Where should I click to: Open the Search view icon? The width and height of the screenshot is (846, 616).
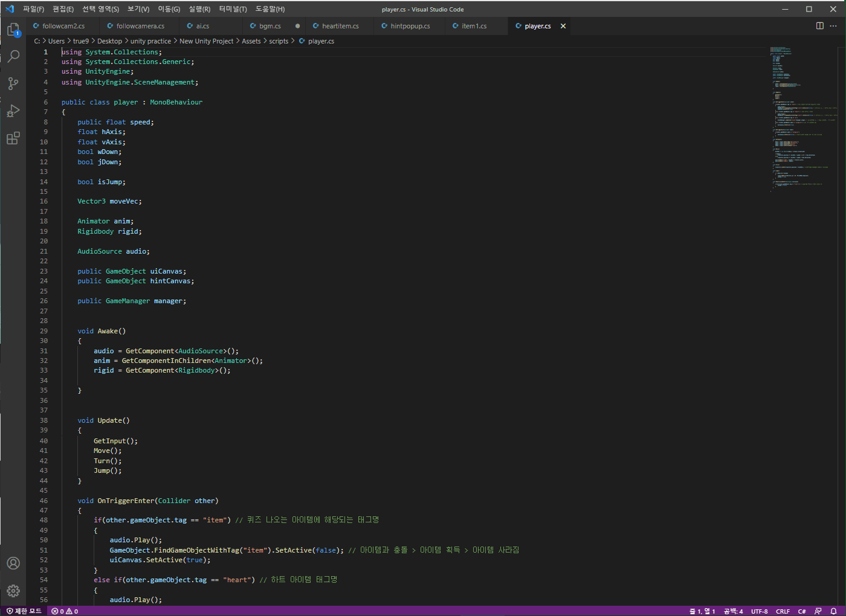(x=13, y=56)
